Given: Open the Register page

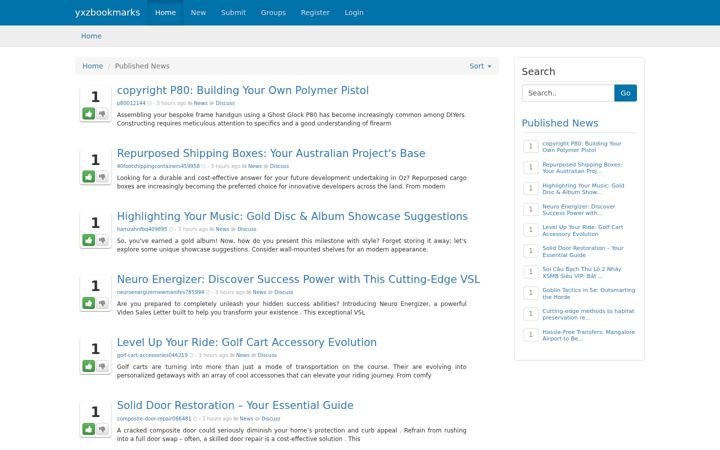Looking at the screenshot, I should coord(315,12).
